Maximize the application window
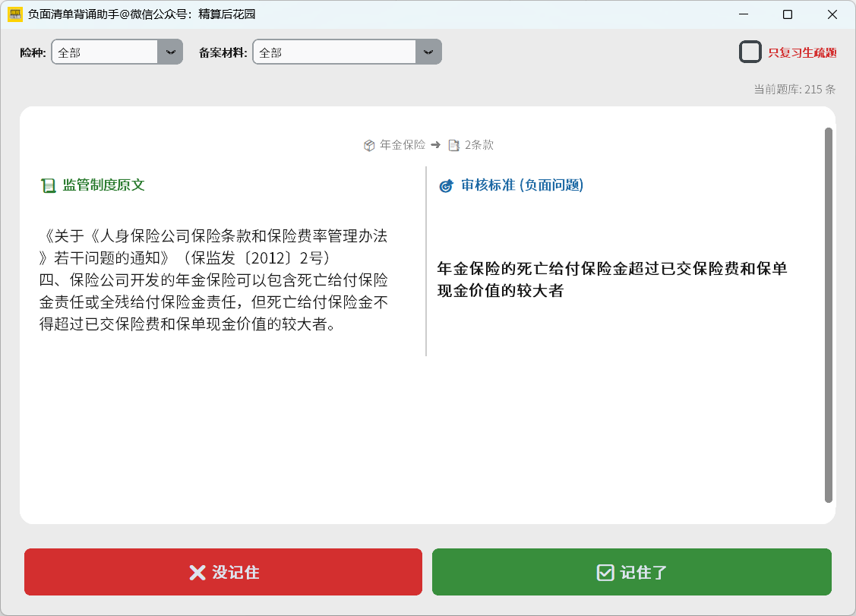Screen dimensions: 856x616 pos(788,14)
